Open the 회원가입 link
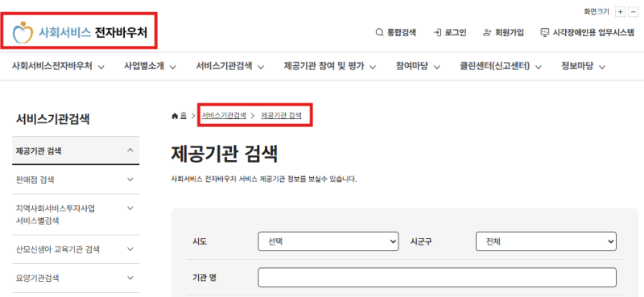 coord(504,32)
